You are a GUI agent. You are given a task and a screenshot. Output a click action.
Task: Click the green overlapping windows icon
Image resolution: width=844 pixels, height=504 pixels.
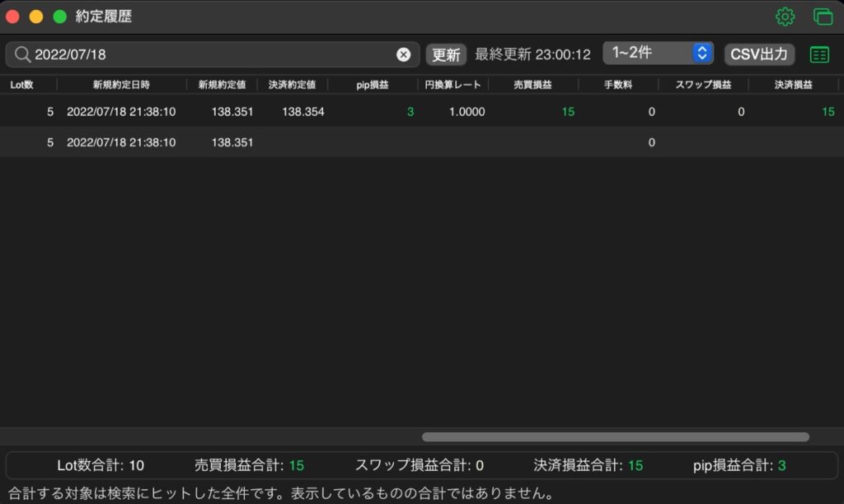(823, 16)
